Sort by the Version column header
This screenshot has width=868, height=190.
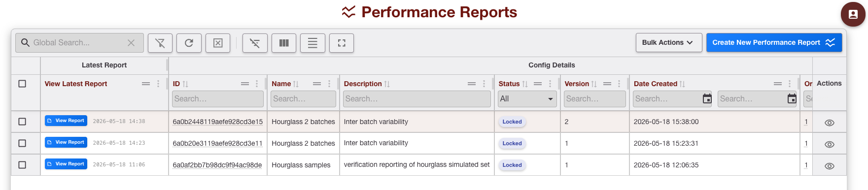(577, 84)
